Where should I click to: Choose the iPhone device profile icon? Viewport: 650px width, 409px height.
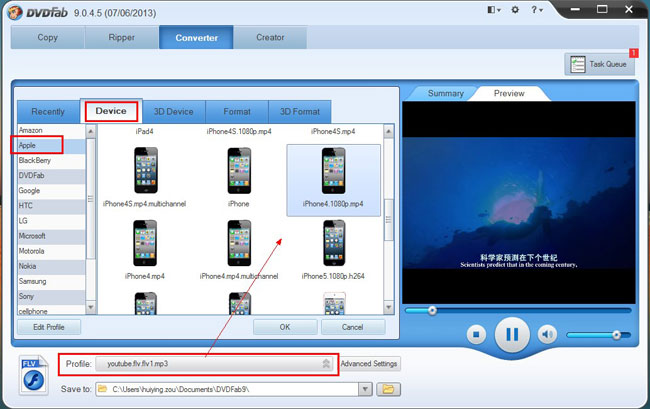point(239,170)
